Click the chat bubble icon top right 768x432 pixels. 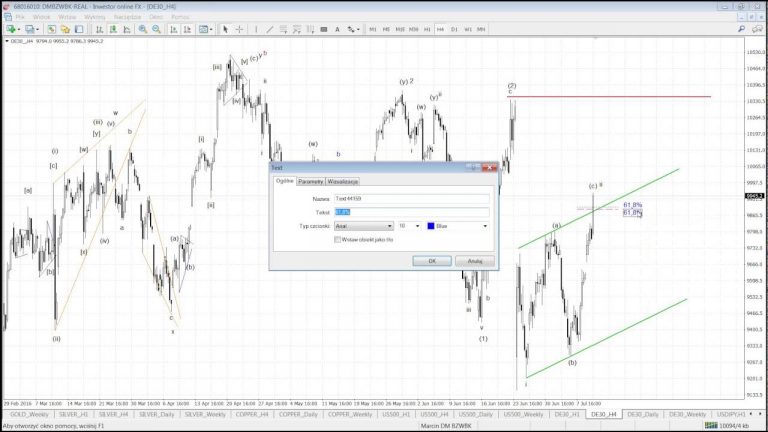click(x=757, y=29)
